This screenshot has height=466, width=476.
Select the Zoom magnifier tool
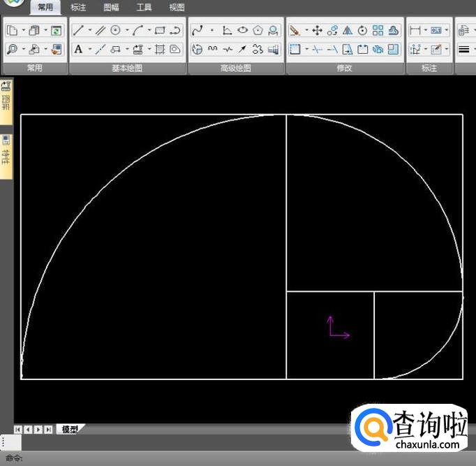coord(12,50)
